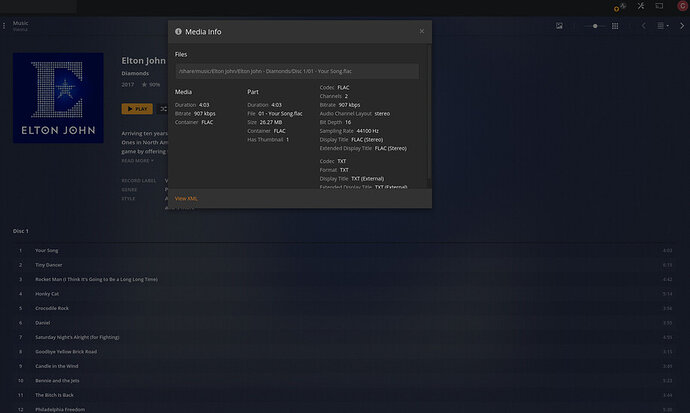Click the info icon beside Media Info title
Image resolution: width=690 pixels, height=413 pixels.
[x=178, y=32]
